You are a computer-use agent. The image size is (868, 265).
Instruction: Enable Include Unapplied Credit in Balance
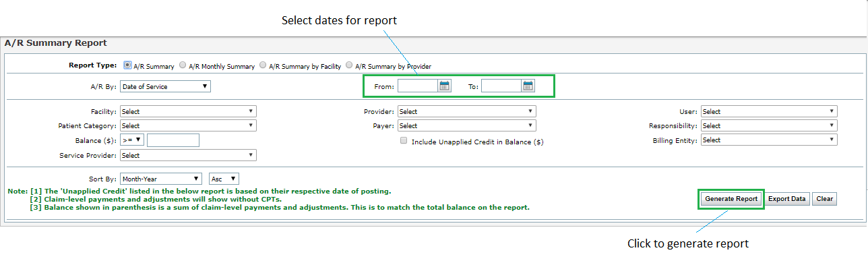pos(404,141)
